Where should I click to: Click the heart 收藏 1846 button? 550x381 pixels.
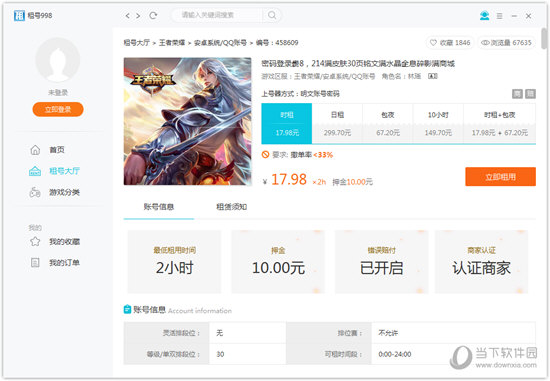tap(450, 43)
